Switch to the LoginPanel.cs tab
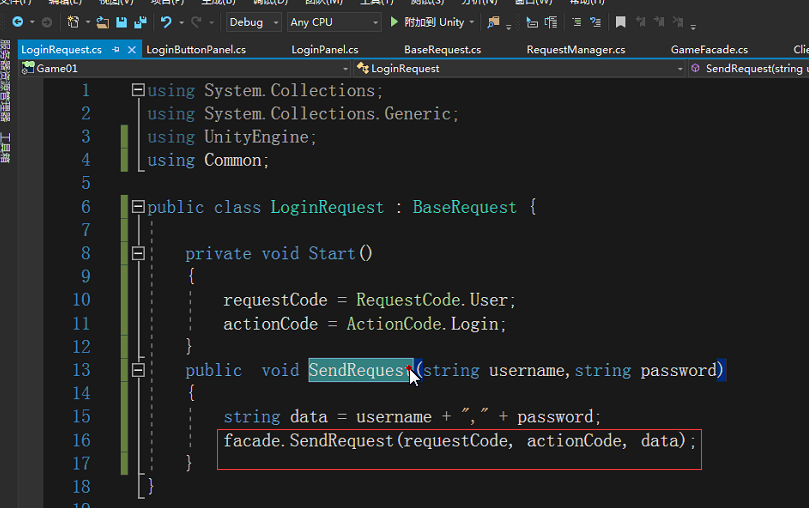Viewport: 809px width, 508px height. coord(325,50)
